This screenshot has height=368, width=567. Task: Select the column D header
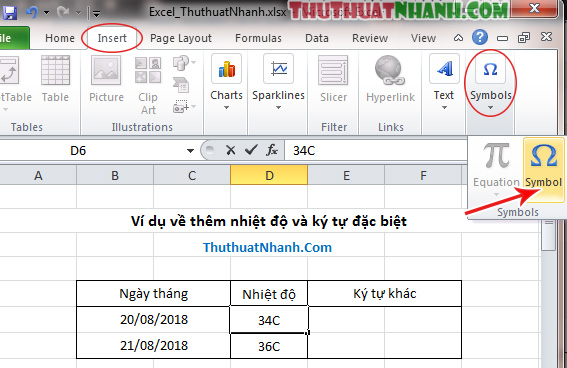click(x=269, y=175)
